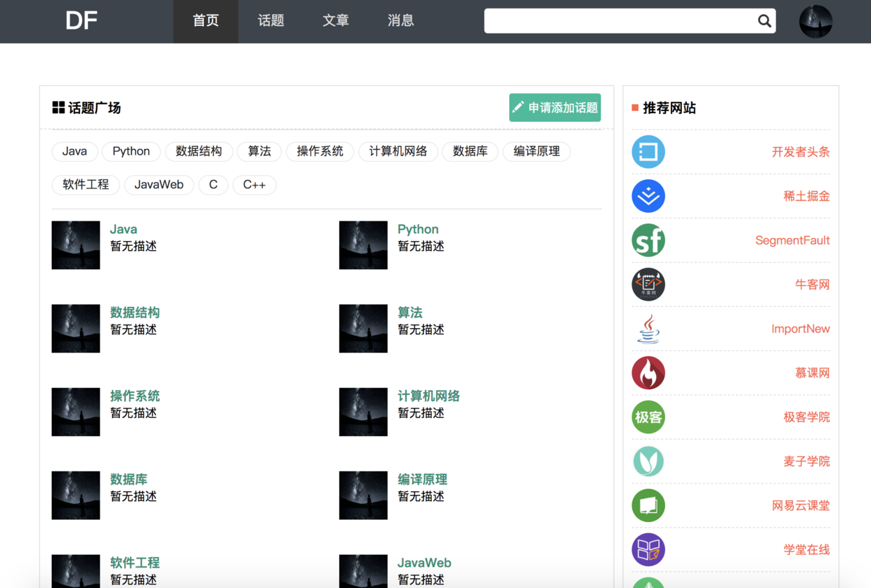Viewport: 871px width, 588px height.
Task: Click the 极客学院 green logo
Action: pyautogui.click(x=648, y=417)
